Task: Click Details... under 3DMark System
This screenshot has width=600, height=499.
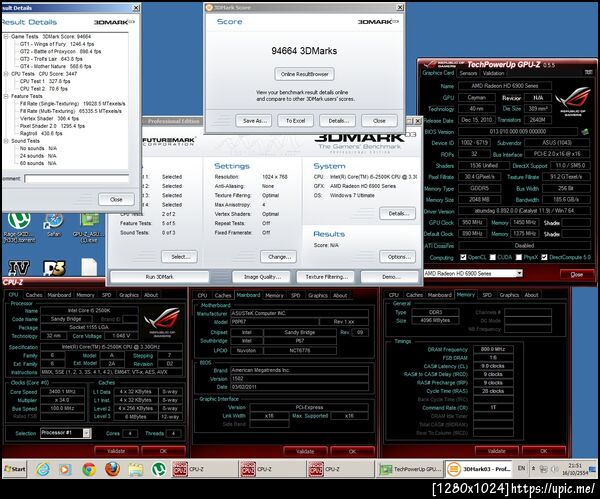Action: click(x=398, y=214)
